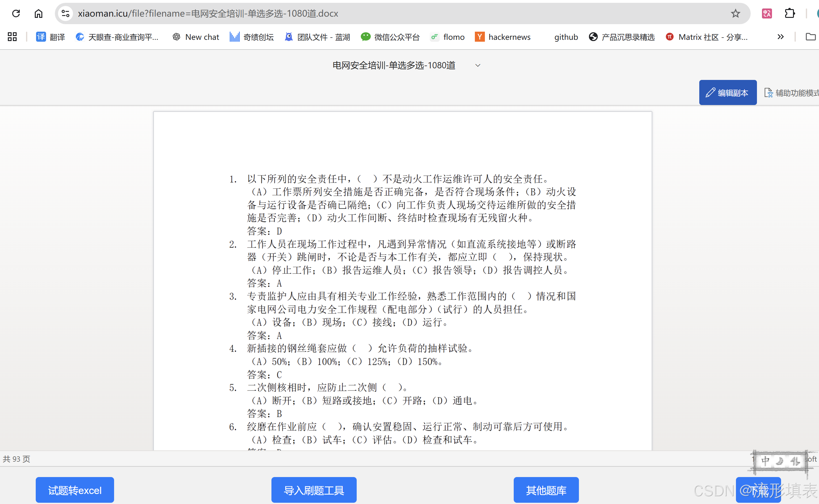Open 其他题库 button
This screenshot has height=504, width=819.
tap(546, 490)
